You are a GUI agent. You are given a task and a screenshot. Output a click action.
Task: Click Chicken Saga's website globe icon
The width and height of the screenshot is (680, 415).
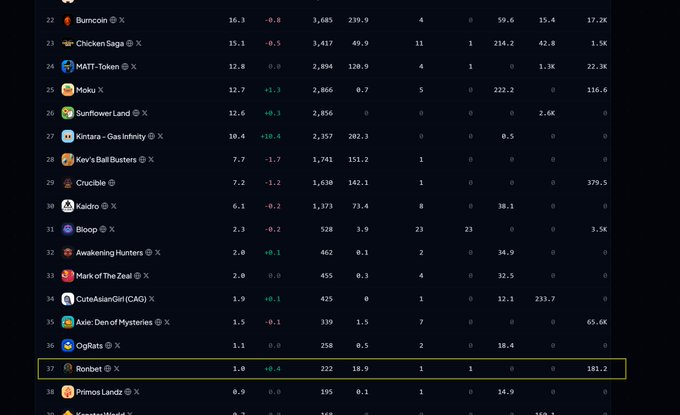pyautogui.click(x=129, y=43)
